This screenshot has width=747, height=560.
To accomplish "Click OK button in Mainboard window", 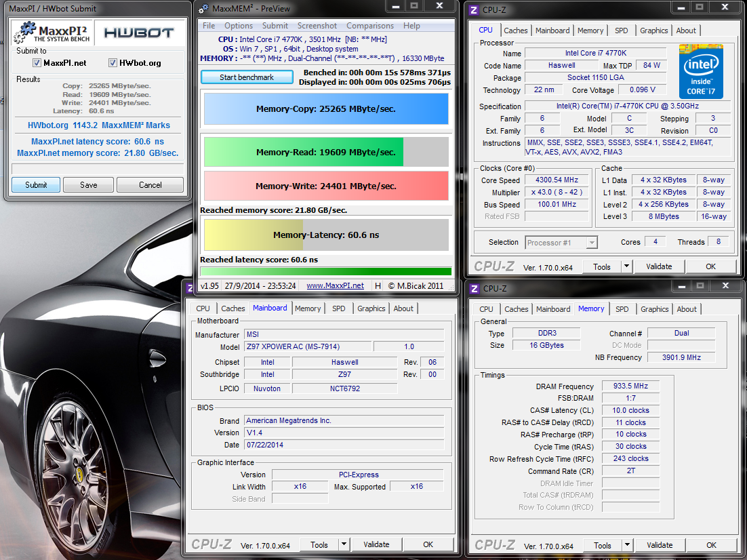I will (428, 544).
